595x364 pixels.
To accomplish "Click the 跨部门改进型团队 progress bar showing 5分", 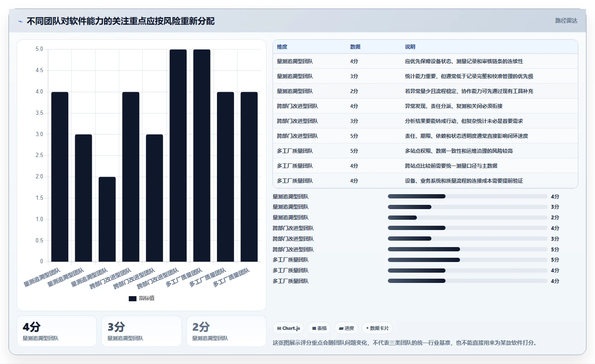I will [x=467, y=249].
